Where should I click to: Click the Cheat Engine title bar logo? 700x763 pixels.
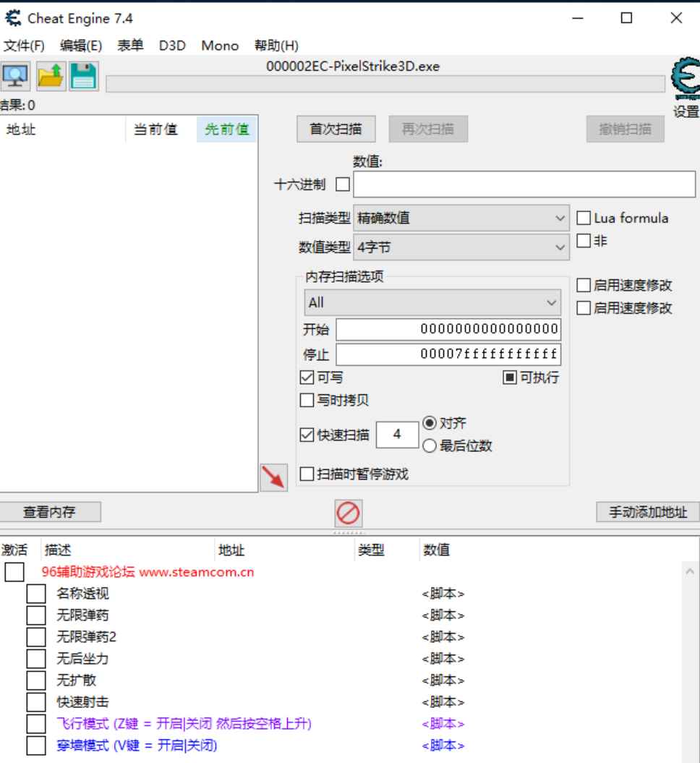click(x=13, y=19)
